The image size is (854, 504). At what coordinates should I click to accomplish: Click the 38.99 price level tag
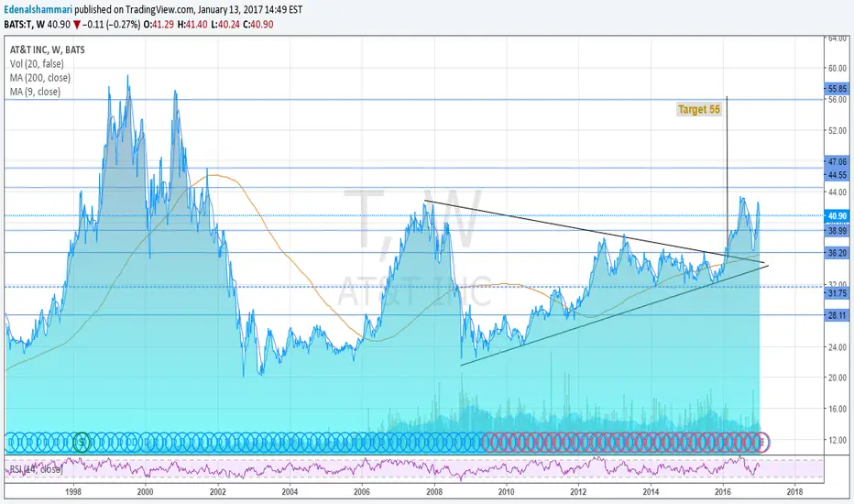pyautogui.click(x=838, y=231)
